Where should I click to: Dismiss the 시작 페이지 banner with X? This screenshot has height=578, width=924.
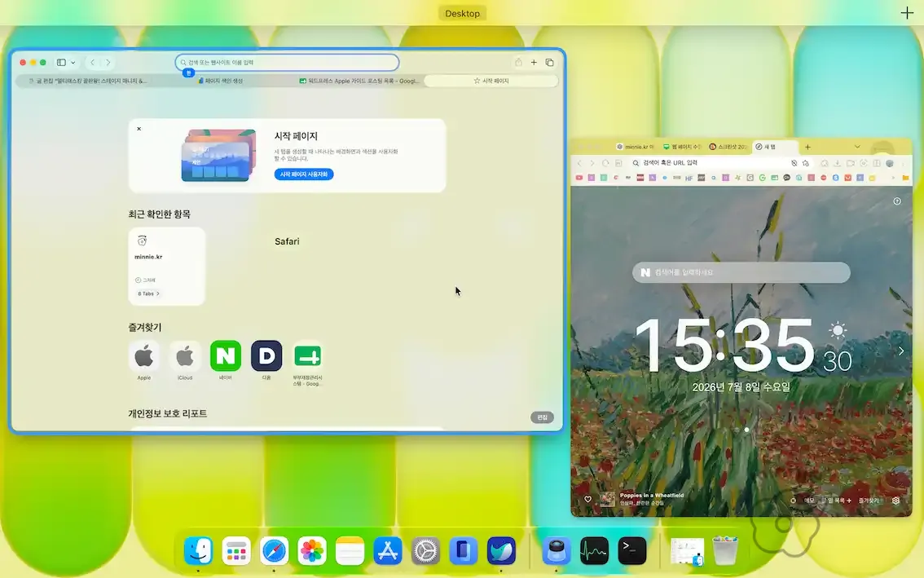pyautogui.click(x=139, y=129)
